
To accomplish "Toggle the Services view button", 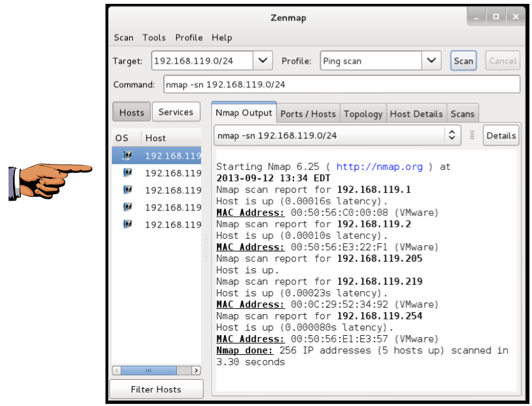I will pyautogui.click(x=176, y=112).
